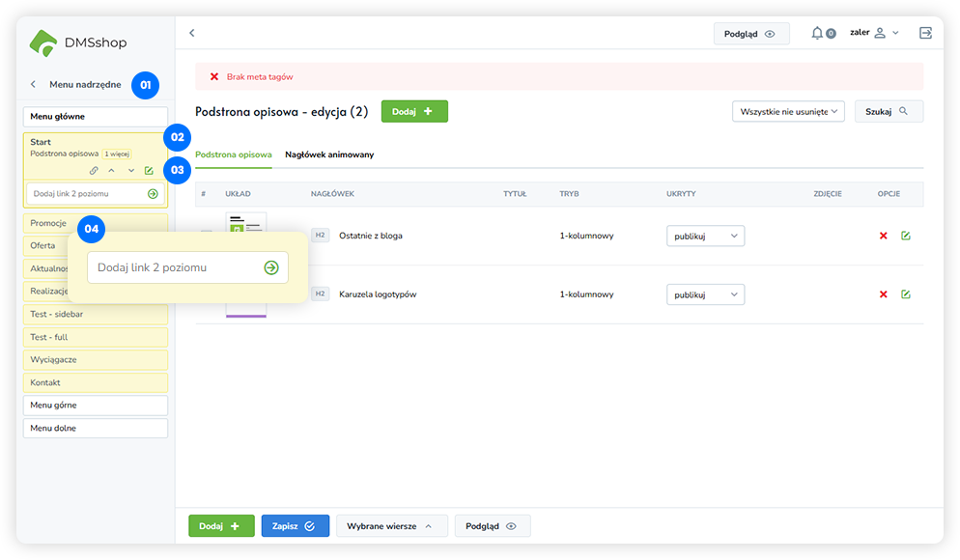960x560 pixels.
Task: Select 'Menu górne' in the sidebar
Action: click(x=95, y=406)
